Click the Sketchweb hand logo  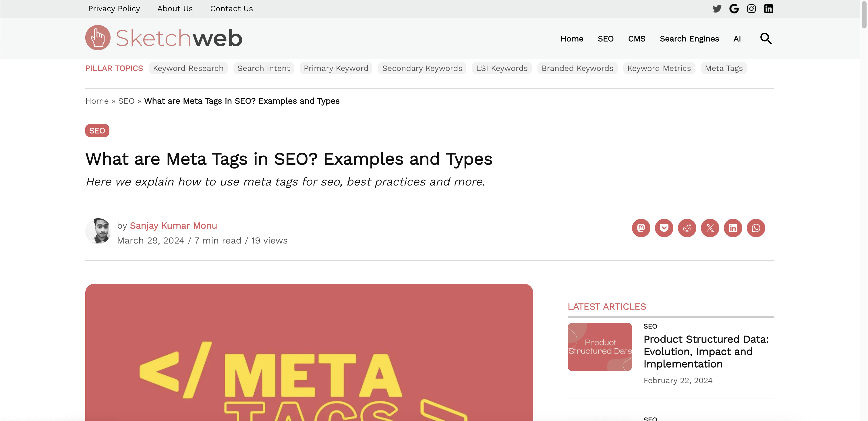(x=98, y=37)
